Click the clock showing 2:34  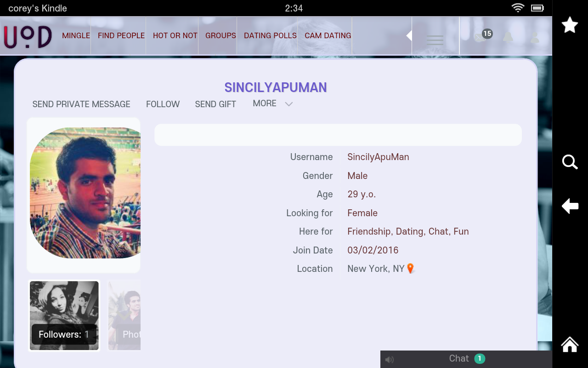click(x=294, y=8)
